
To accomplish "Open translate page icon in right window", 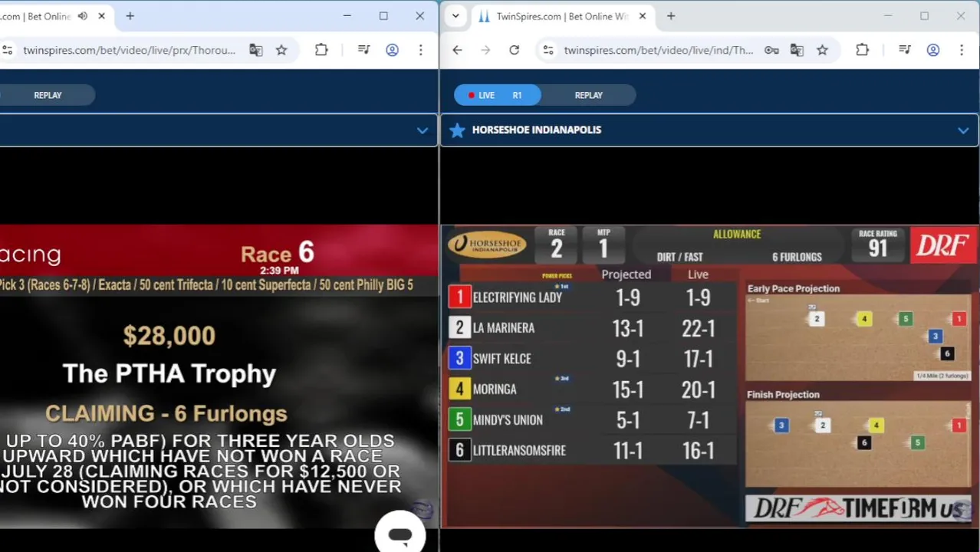I will [x=797, y=51].
